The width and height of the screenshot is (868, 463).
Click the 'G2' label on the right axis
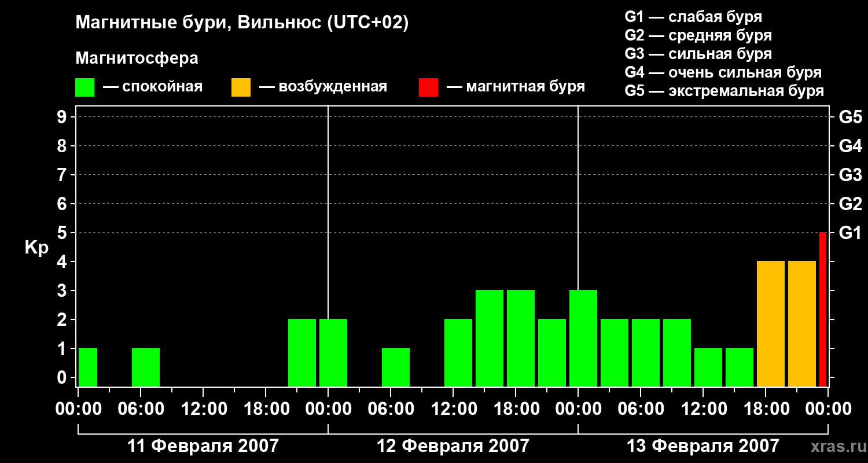[x=851, y=204]
